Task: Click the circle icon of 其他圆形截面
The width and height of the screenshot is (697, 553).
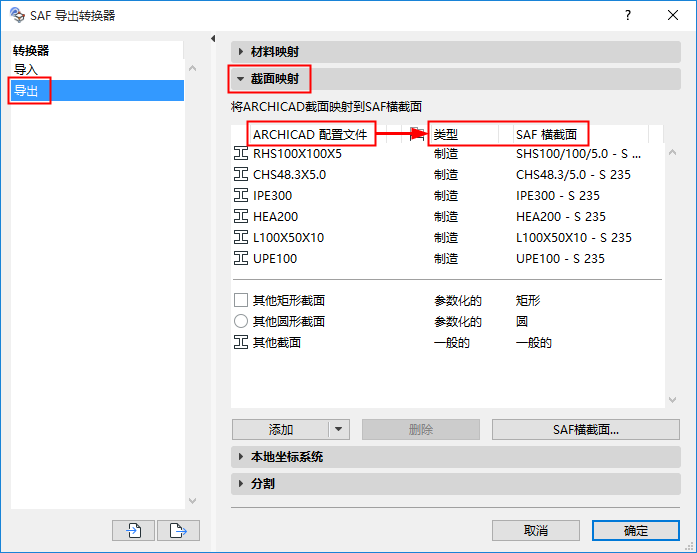Action: [241, 321]
